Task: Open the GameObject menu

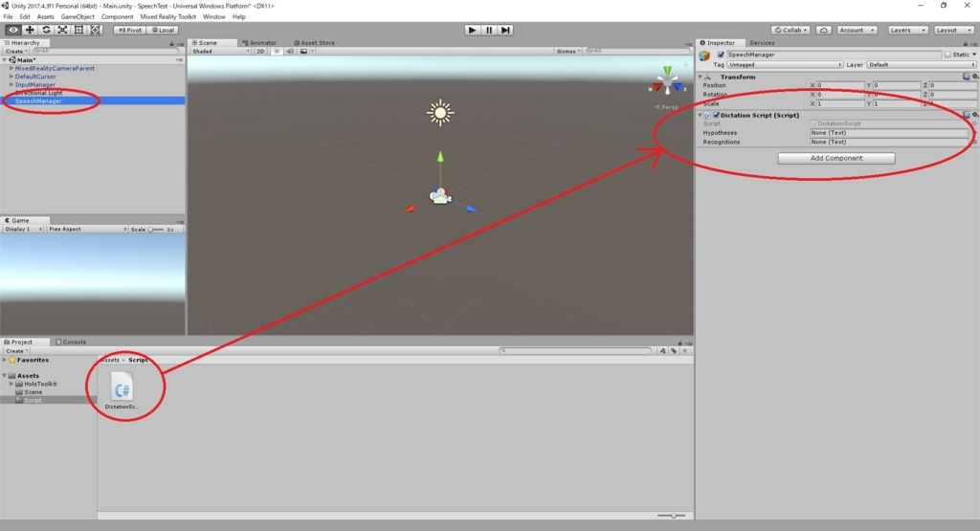Action: [x=78, y=17]
